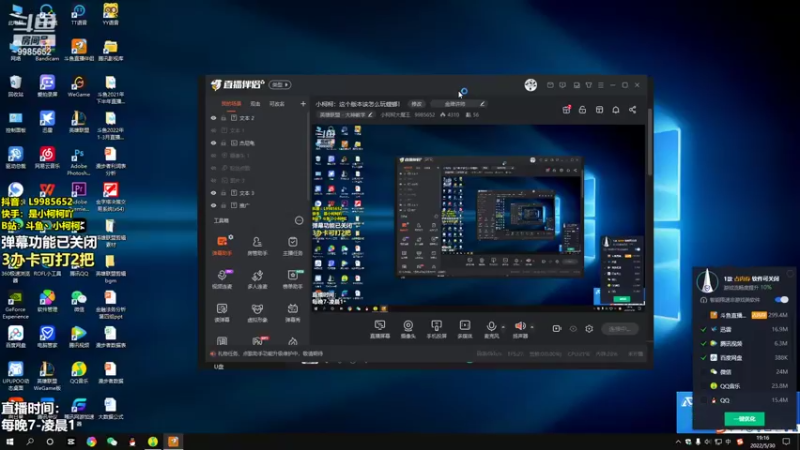Open the 虚拟形象 avatar tool
The height and width of the screenshot is (450, 800).
[257, 312]
